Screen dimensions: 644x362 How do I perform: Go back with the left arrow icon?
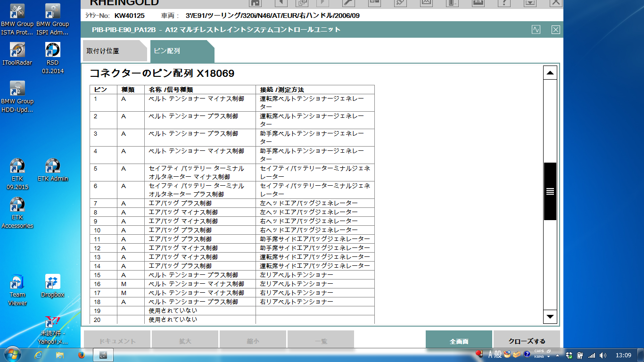click(281, 2)
